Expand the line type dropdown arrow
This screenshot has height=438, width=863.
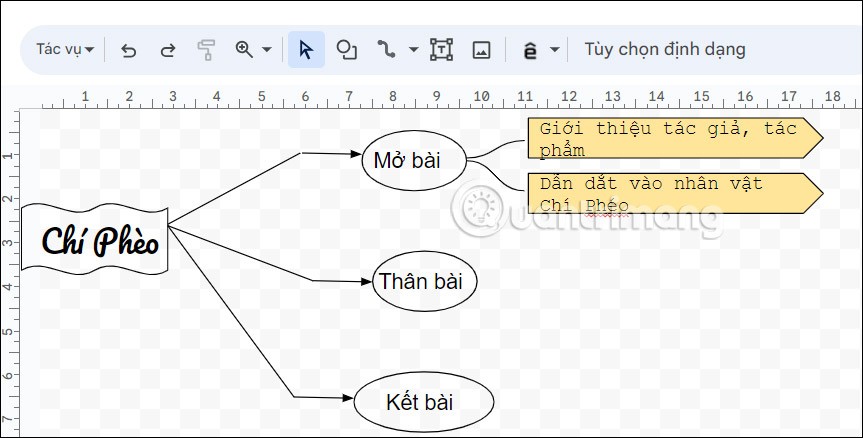pyautogui.click(x=413, y=50)
